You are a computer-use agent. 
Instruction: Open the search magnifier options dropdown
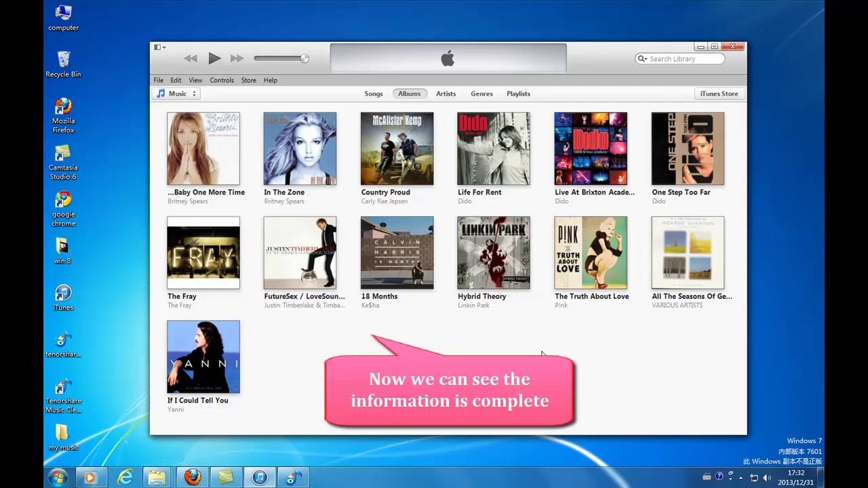coord(642,59)
